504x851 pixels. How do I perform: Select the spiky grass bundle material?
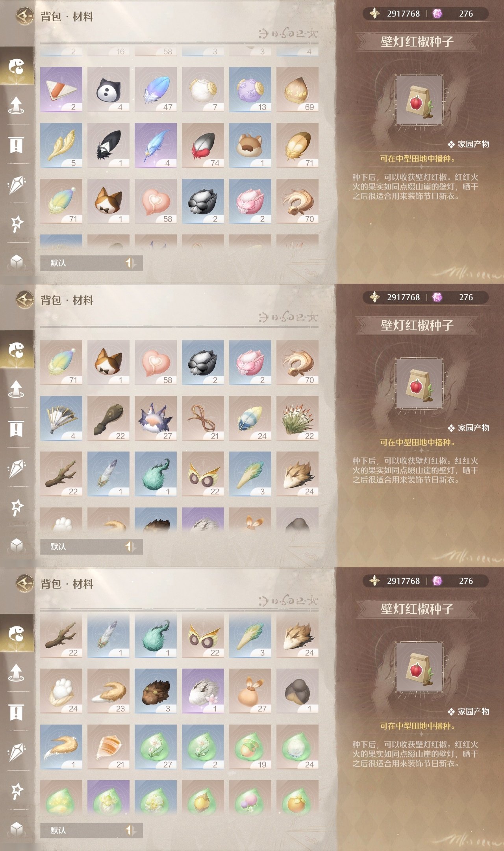297,418
